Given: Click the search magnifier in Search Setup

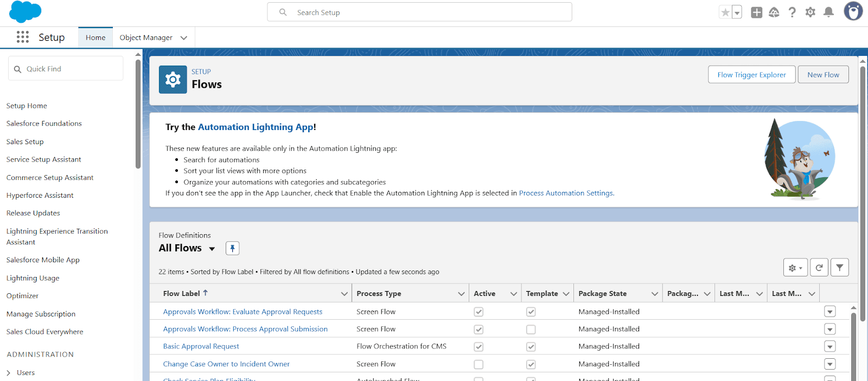Looking at the screenshot, I should pos(283,12).
